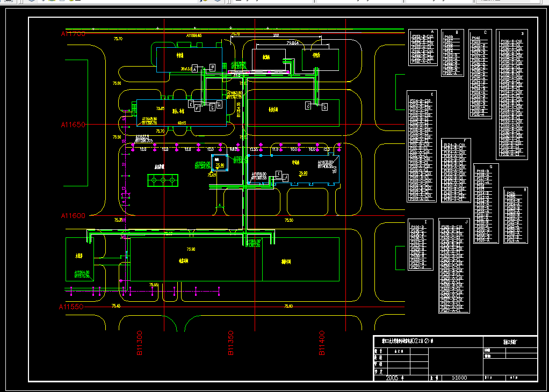Click the A11650 grid label

coord(73,124)
